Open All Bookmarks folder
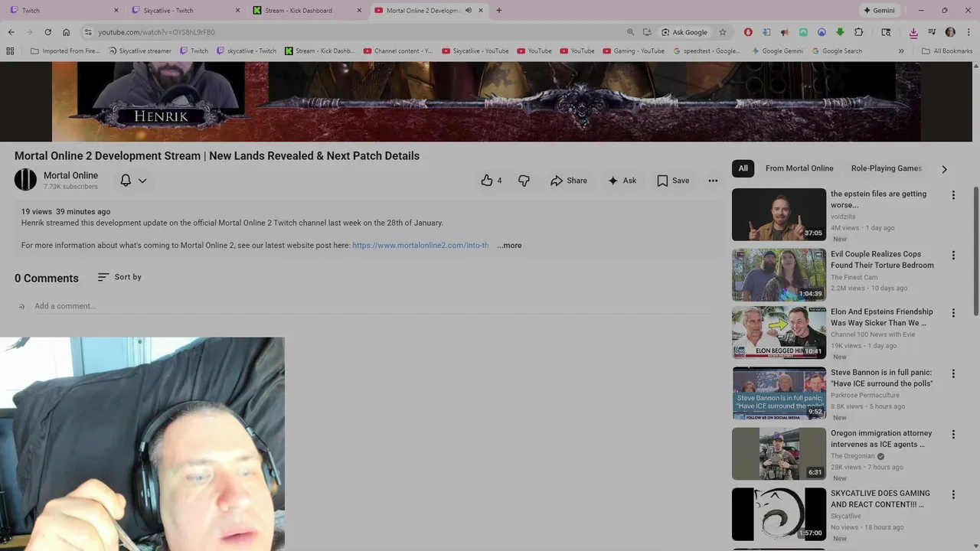980x551 pixels. point(947,51)
